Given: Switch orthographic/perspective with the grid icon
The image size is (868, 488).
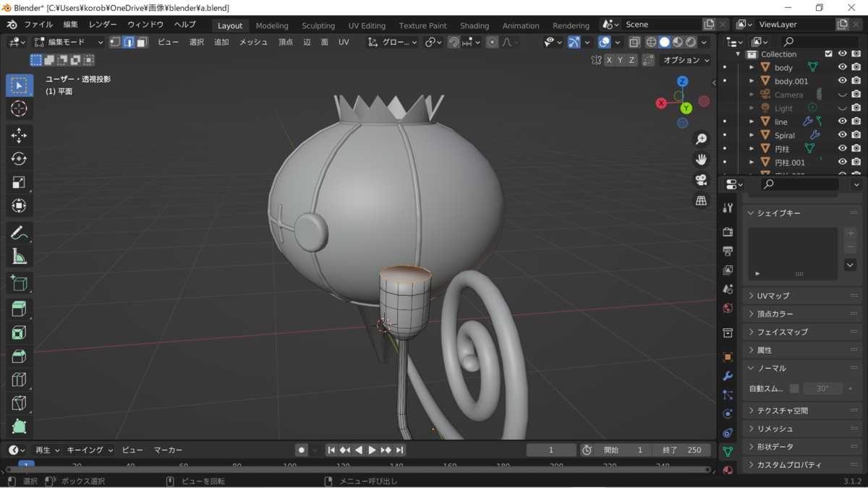Looking at the screenshot, I should 701,201.
